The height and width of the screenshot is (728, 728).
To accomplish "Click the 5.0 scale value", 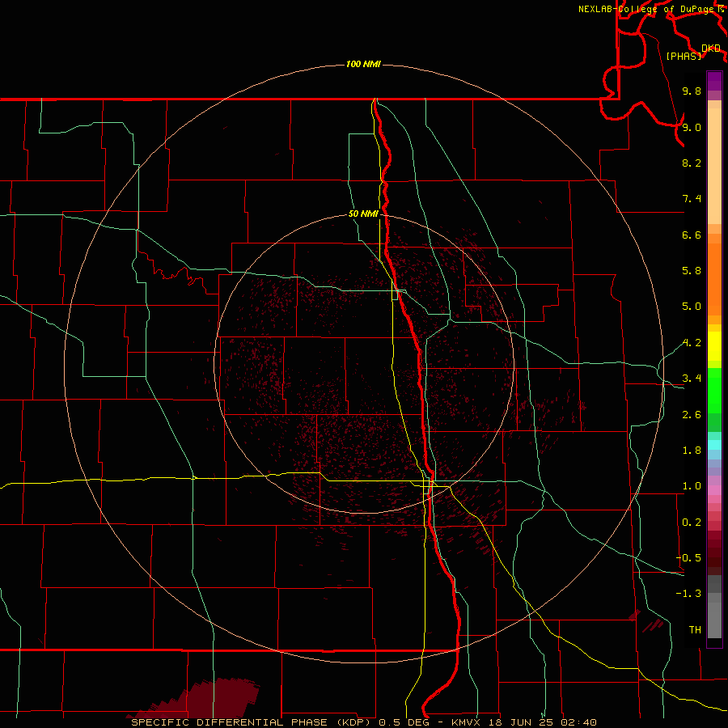I will click(692, 307).
